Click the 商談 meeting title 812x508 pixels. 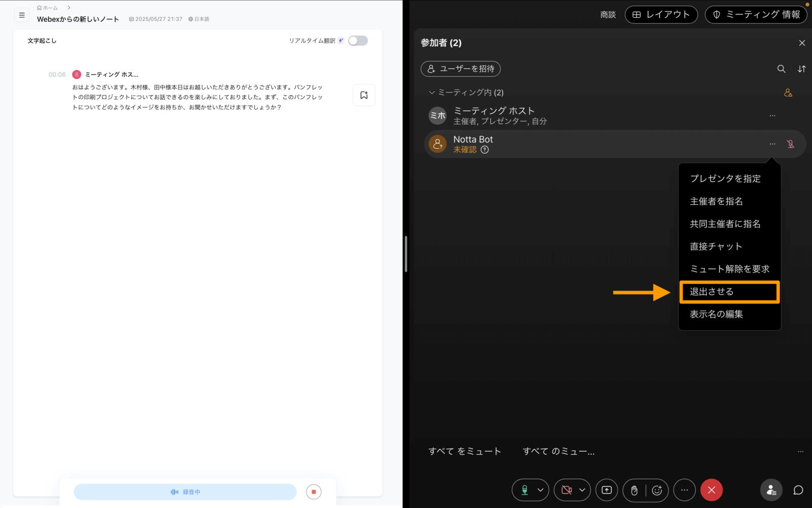click(608, 15)
